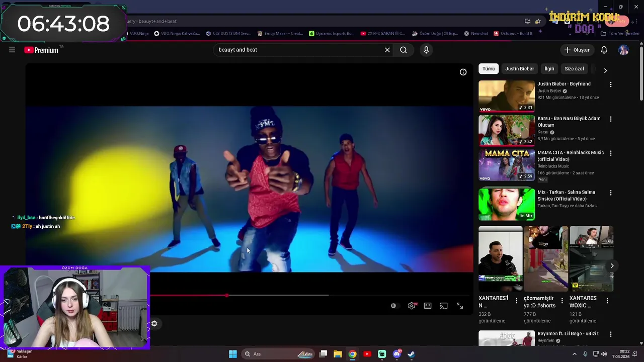Screen dimensions: 644x362
Task: Advance shorts shelf with next arrow
Action: [612, 265]
